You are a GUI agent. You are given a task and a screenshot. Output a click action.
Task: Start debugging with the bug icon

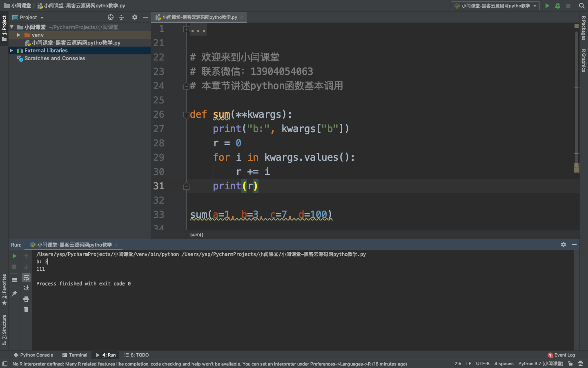[x=558, y=6]
